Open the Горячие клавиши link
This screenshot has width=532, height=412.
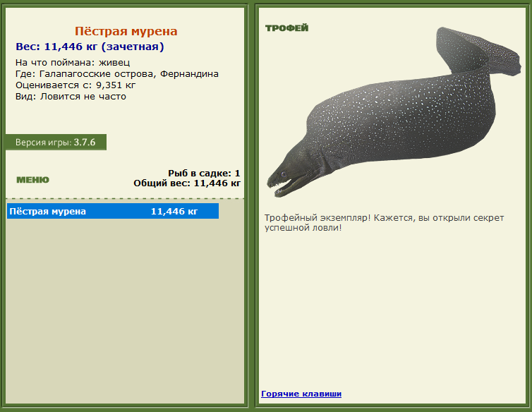[301, 394]
